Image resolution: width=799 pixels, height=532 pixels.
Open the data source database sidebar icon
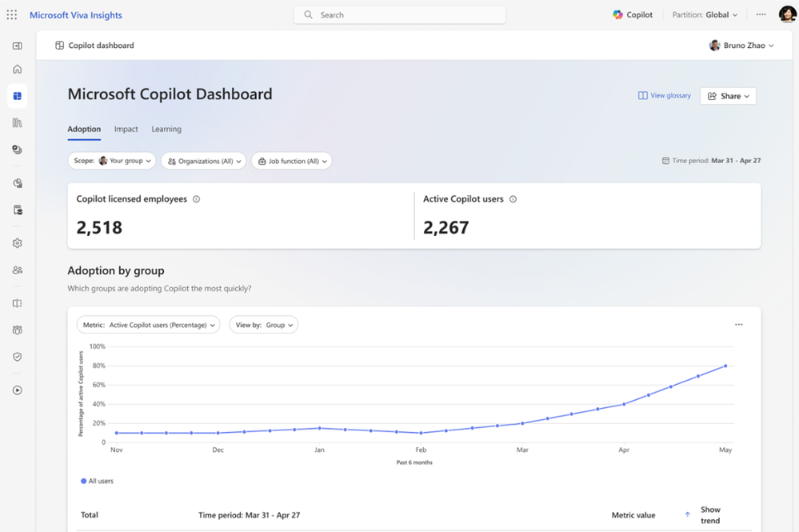[x=18, y=210]
